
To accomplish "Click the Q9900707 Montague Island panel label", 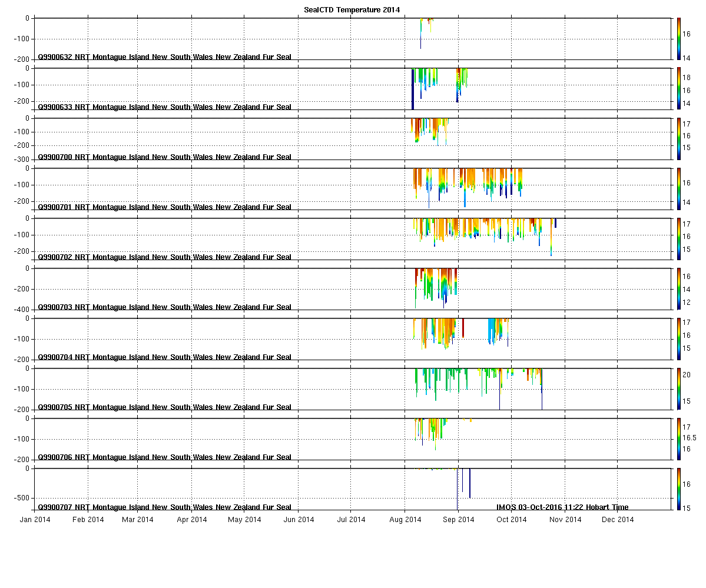I will (164, 507).
